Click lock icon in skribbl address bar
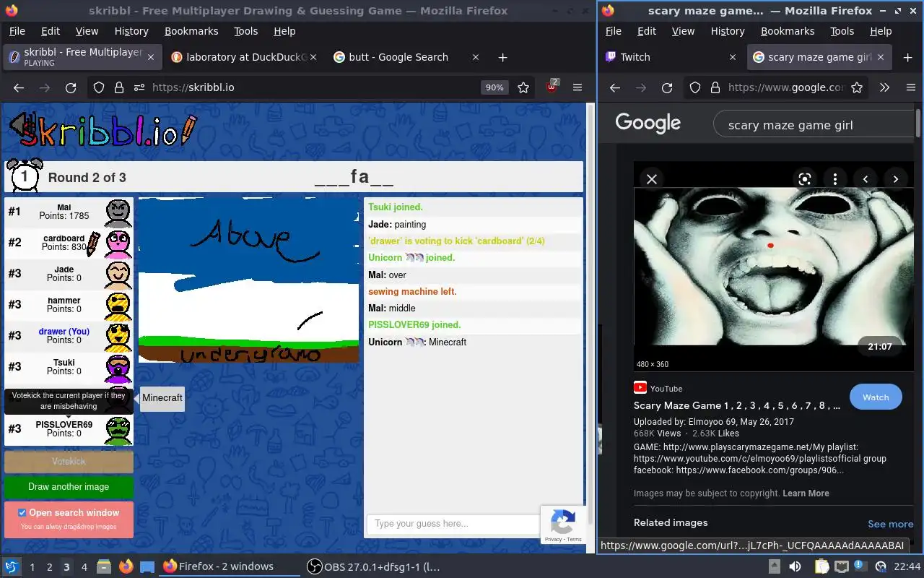 (x=119, y=87)
